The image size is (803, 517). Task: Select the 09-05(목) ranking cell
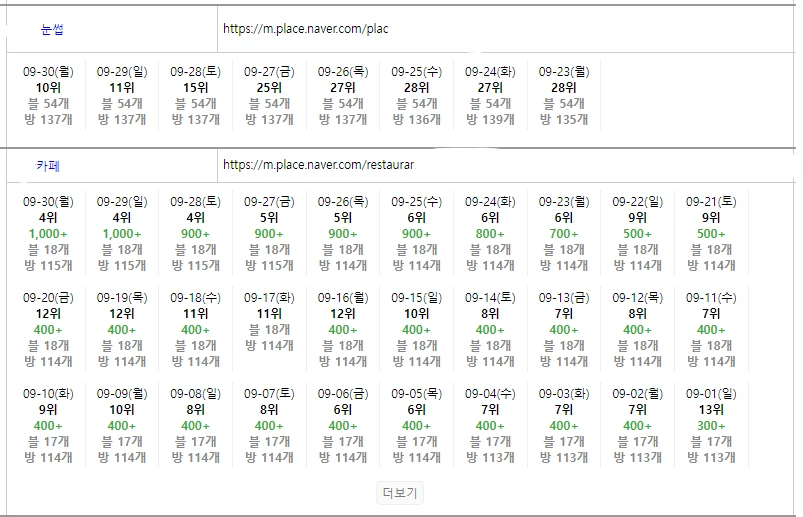(x=416, y=426)
